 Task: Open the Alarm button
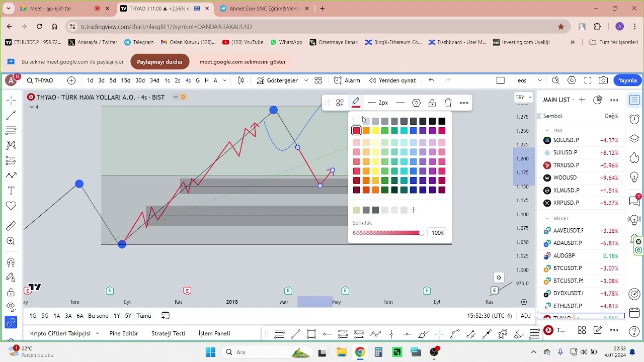coord(347,80)
